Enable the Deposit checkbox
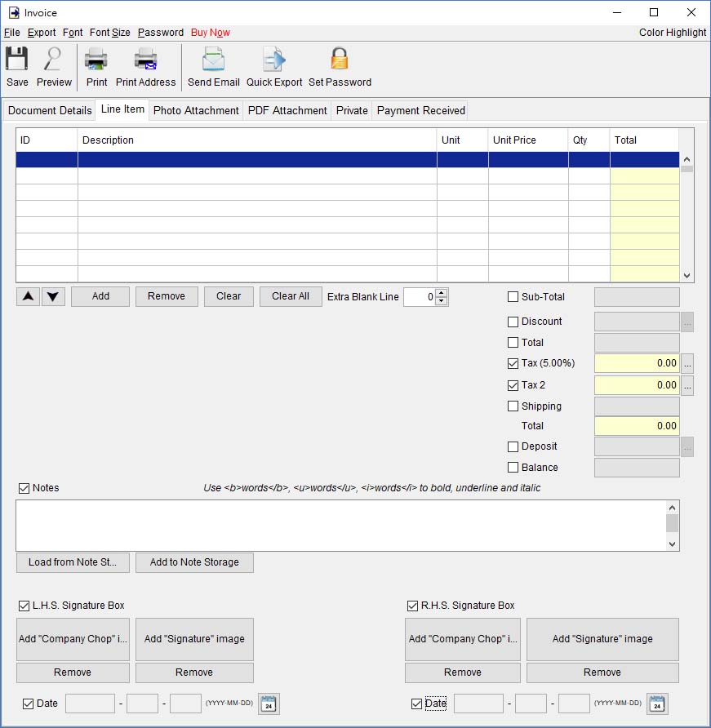711x728 pixels. click(513, 446)
